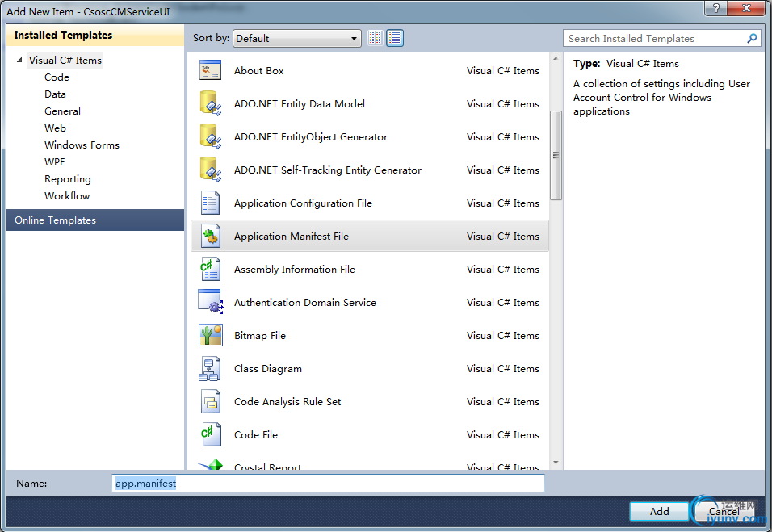Click the ADO.NET Entity Data Model icon
The width and height of the screenshot is (772, 532).
210,103
